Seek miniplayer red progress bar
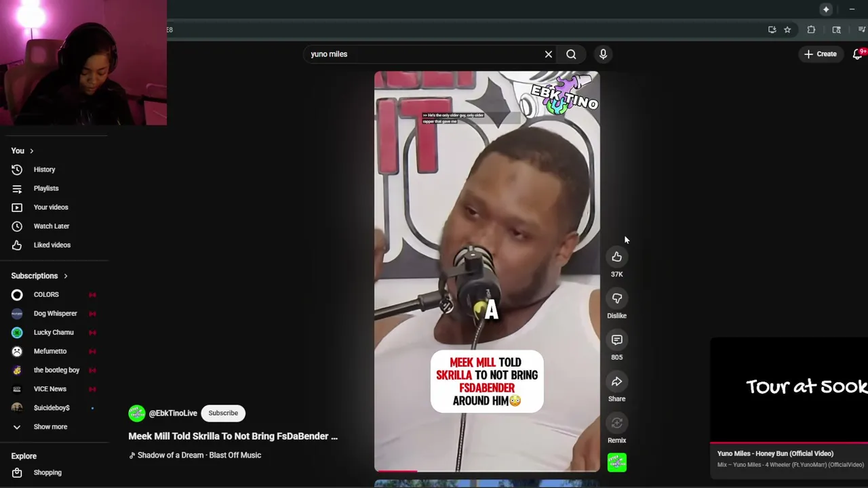The width and height of the screenshot is (868, 488). click(789, 443)
